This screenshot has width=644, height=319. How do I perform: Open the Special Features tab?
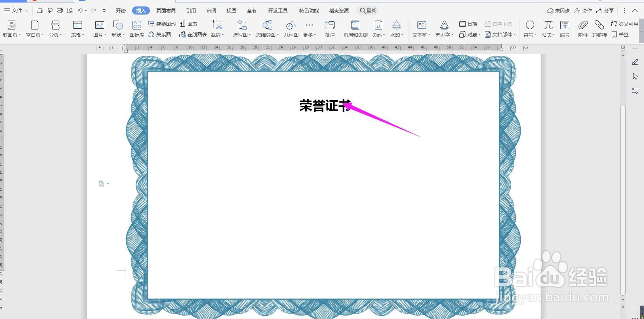click(x=309, y=10)
